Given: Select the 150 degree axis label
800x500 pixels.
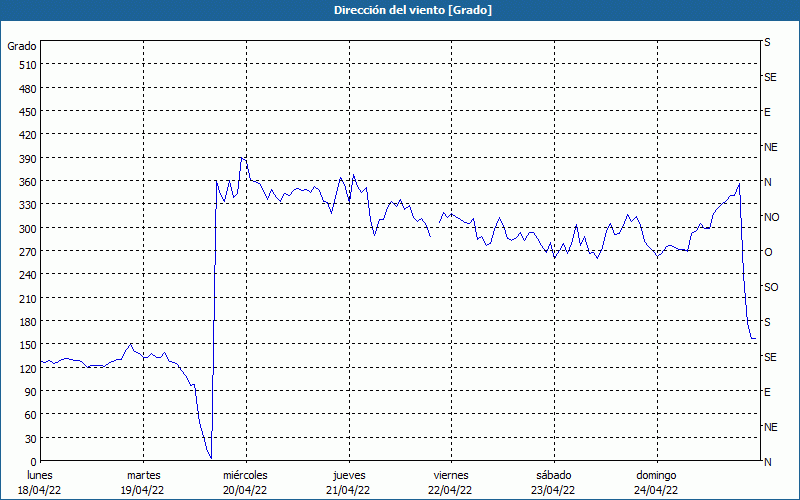Looking at the screenshot, I should pyautogui.click(x=28, y=346).
